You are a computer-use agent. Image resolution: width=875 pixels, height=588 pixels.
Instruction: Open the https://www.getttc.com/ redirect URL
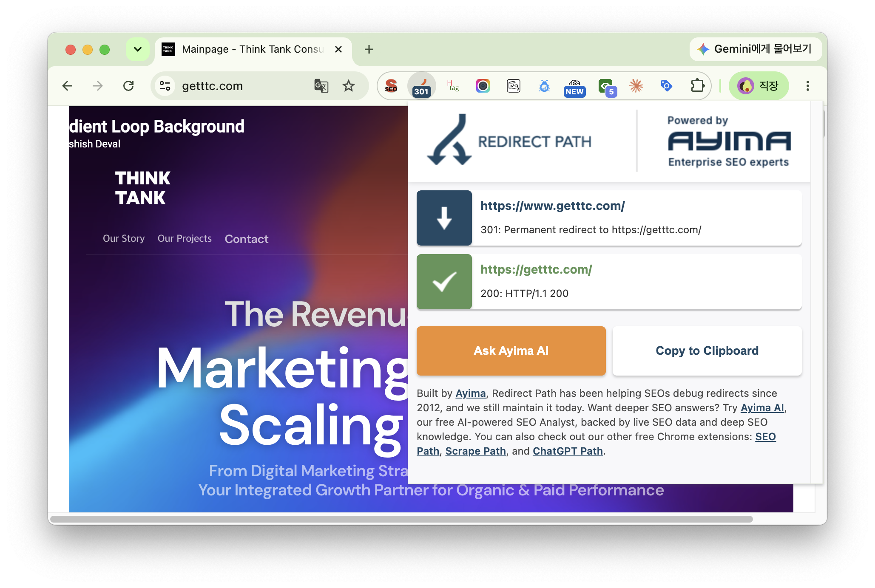tap(553, 206)
